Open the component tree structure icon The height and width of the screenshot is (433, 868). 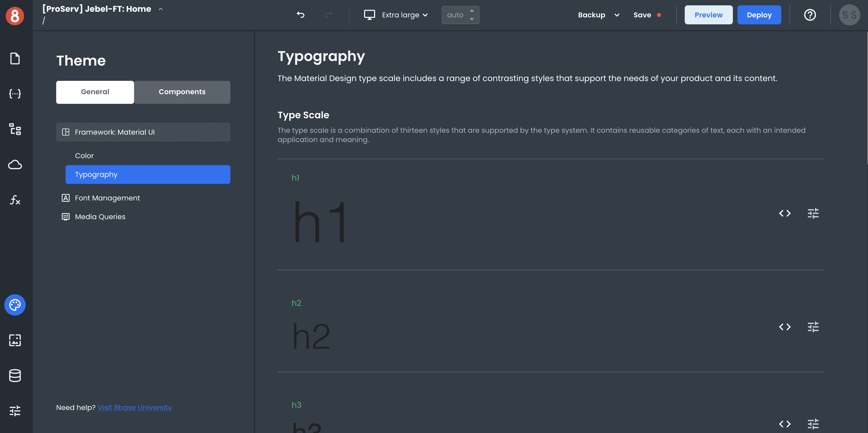pyautogui.click(x=15, y=129)
